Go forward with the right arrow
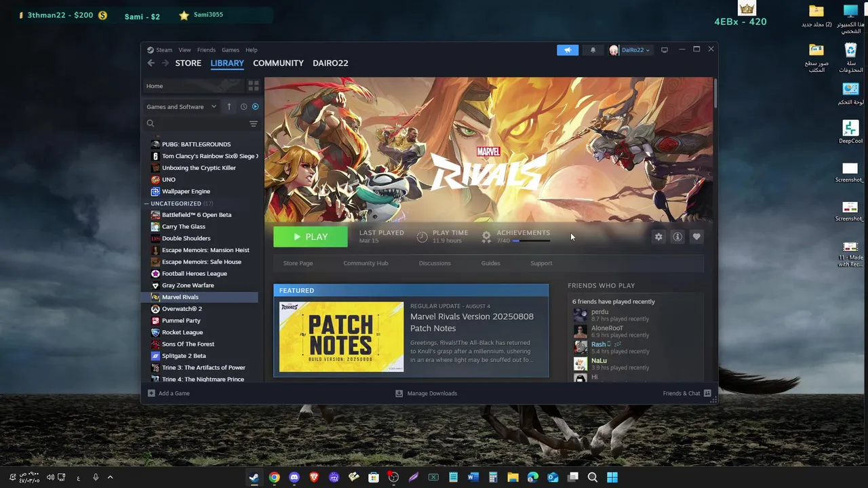Screen dimensions: 868x488 (x=165, y=63)
